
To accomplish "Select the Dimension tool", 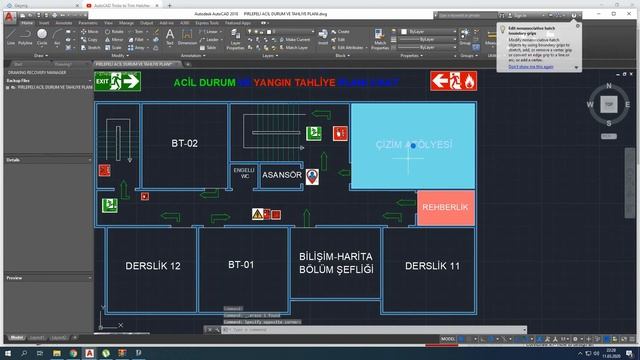I will click(x=187, y=37).
